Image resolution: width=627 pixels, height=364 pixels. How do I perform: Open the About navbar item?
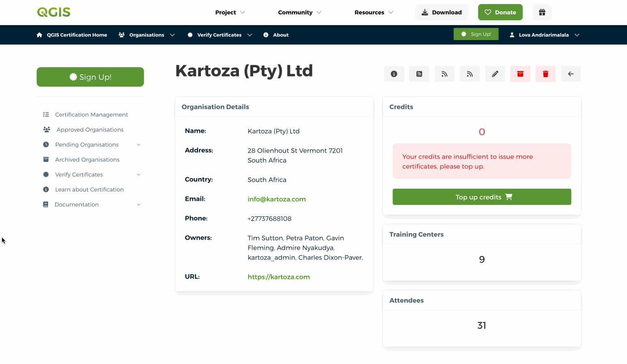(276, 35)
